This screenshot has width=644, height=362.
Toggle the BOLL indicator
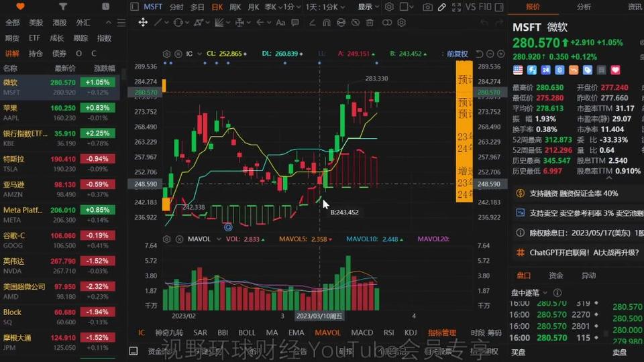[247, 333]
